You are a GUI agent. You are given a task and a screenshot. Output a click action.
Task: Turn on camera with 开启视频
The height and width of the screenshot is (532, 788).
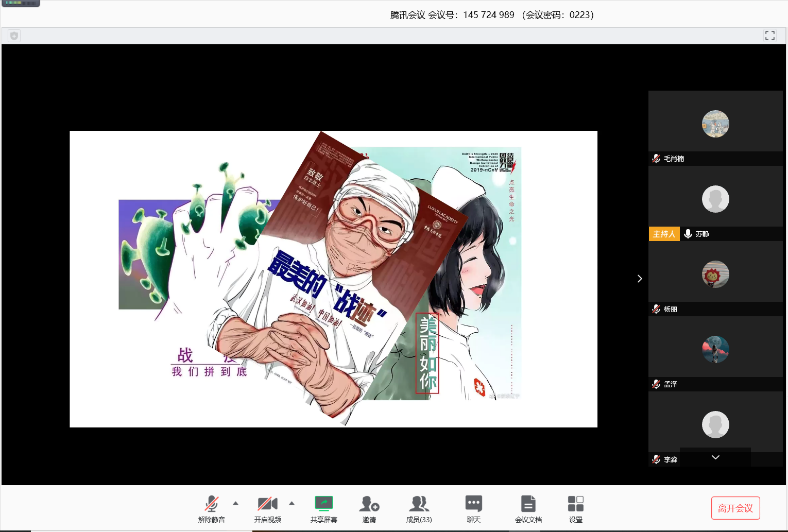(267, 509)
